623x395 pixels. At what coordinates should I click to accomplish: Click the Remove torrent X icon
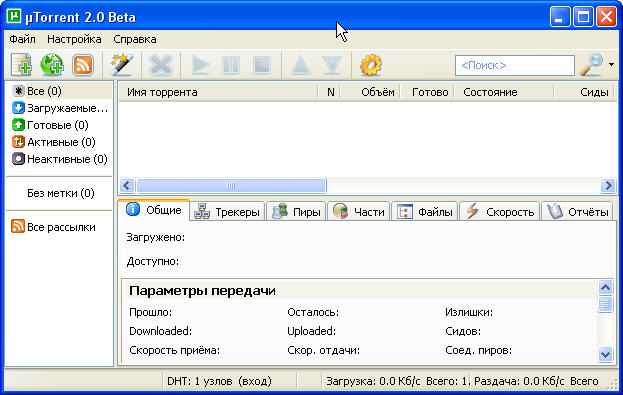161,65
